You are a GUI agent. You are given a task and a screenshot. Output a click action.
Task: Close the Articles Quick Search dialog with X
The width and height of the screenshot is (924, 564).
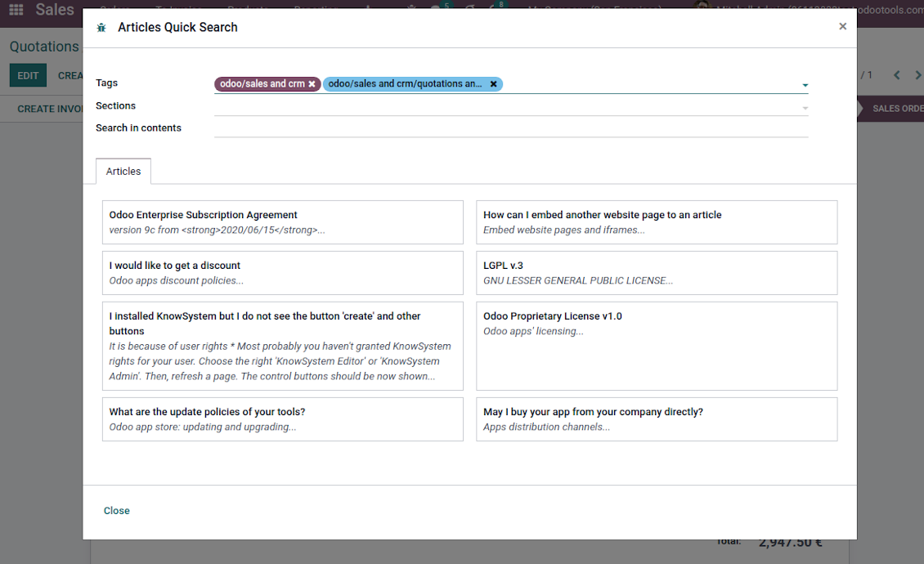point(843,26)
